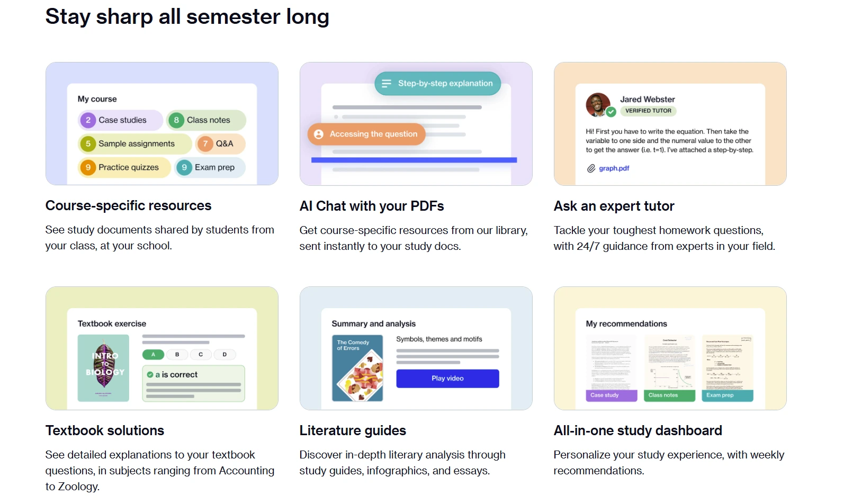Click the verified tutor green checkmark badge
This screenshot has width=853, height=504.
pyautogui.click(x=611, y=112)
